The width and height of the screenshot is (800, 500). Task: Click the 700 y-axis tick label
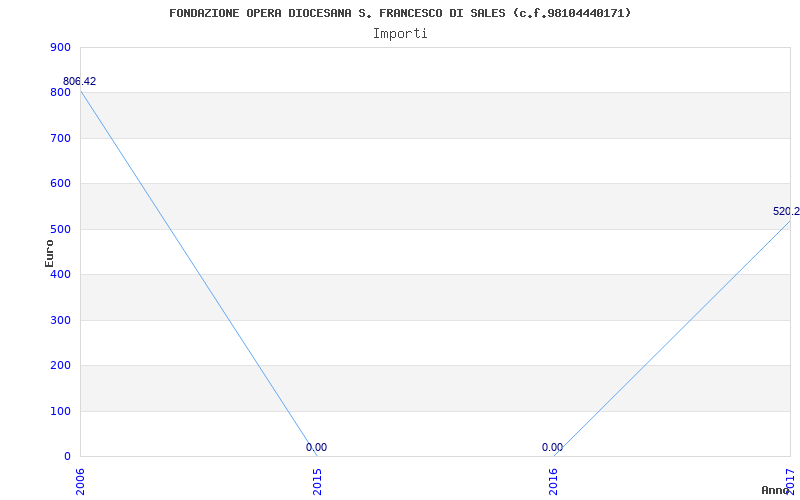60,138
